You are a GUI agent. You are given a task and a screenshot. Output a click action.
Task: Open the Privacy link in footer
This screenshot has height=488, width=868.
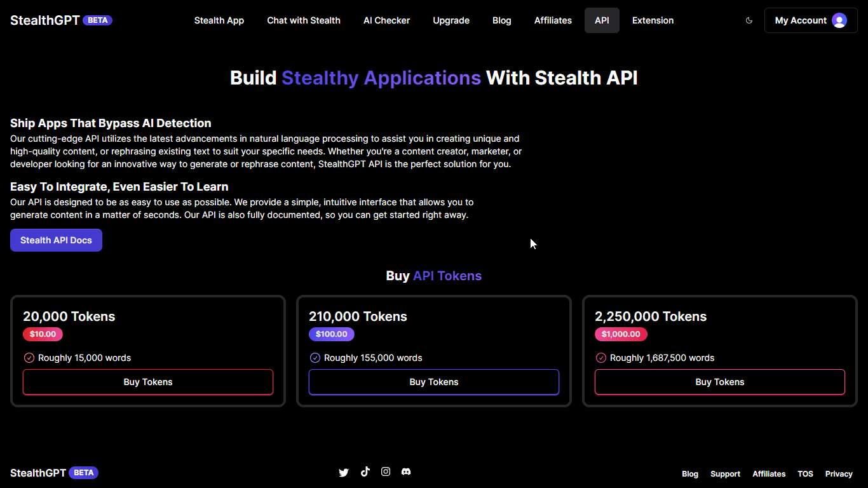839,474
